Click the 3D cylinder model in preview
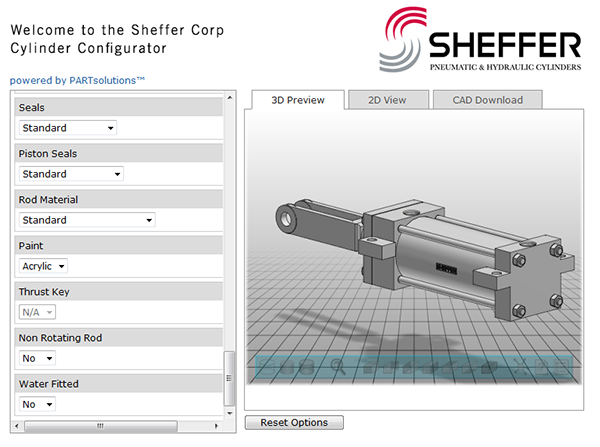 (x=425, y=259)
